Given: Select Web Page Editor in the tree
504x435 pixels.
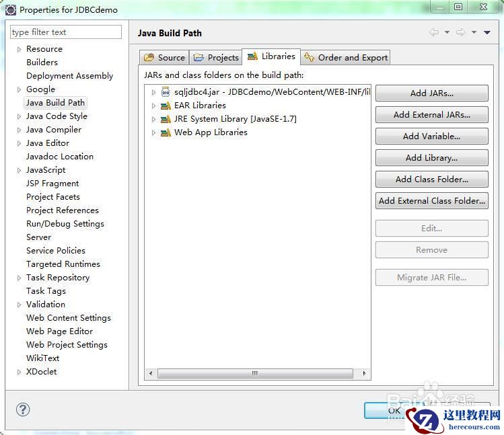Looking at the screenshot, I should (59, 331).
